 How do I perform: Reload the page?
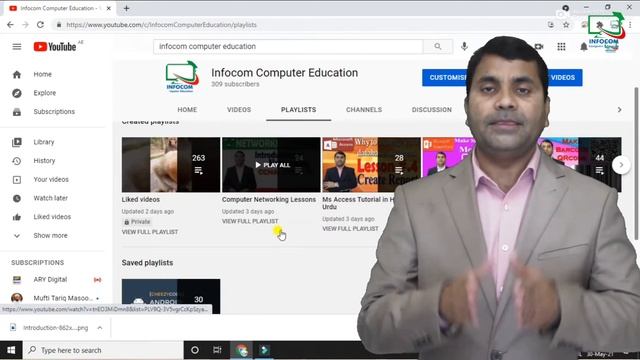[40, 24]
